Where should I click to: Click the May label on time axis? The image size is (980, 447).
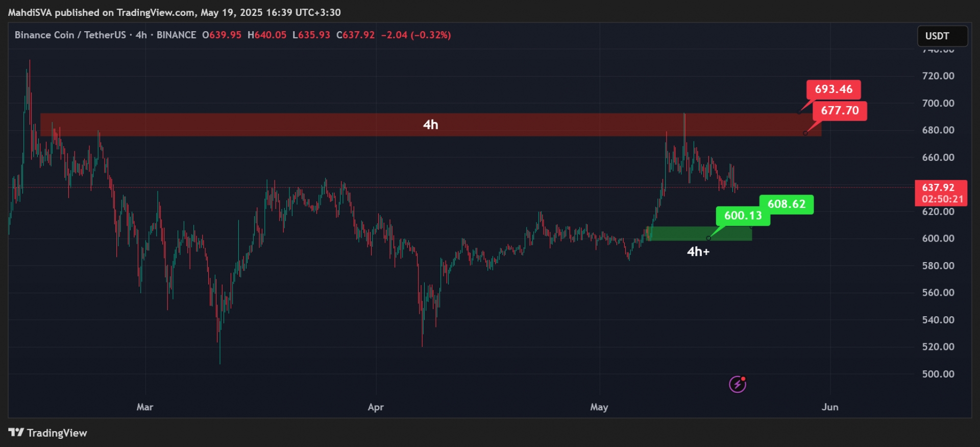pos(599,407)
